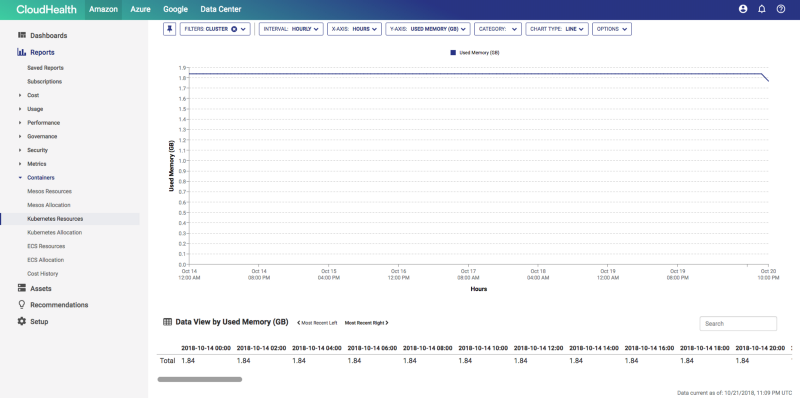Select Kubernetes Resources report

point(70,219)
